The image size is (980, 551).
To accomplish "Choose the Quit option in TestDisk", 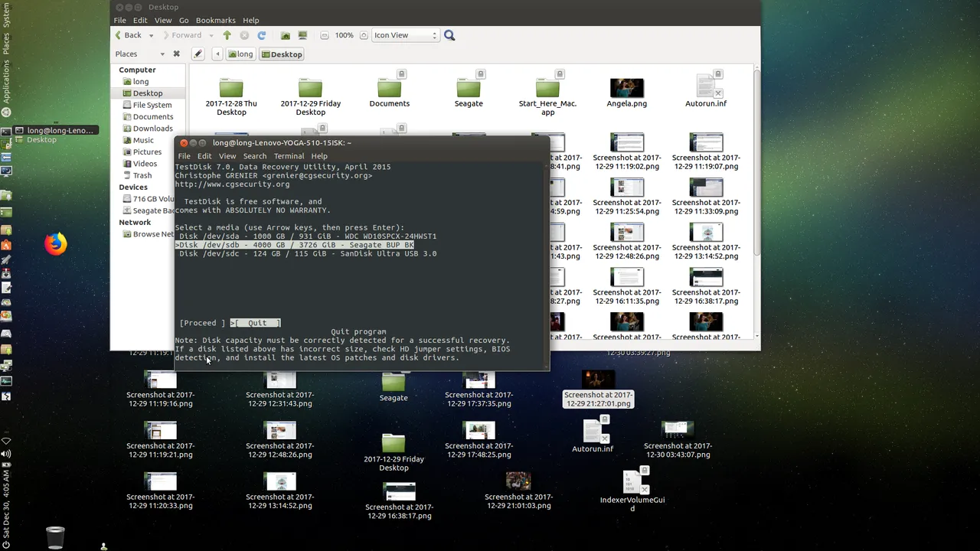I will (256, 323).
